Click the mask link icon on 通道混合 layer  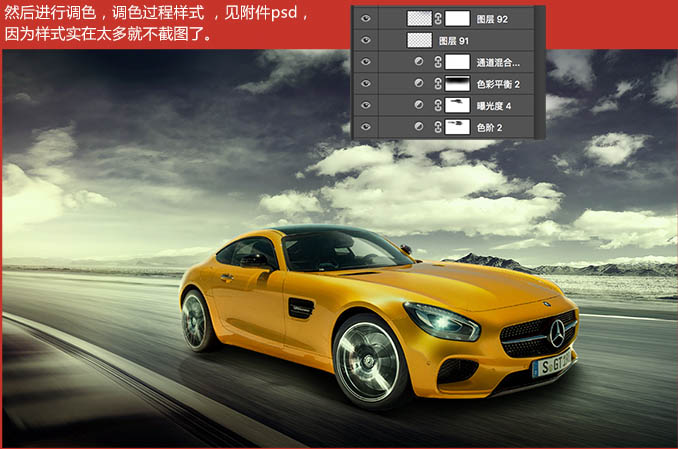point(438,62)
